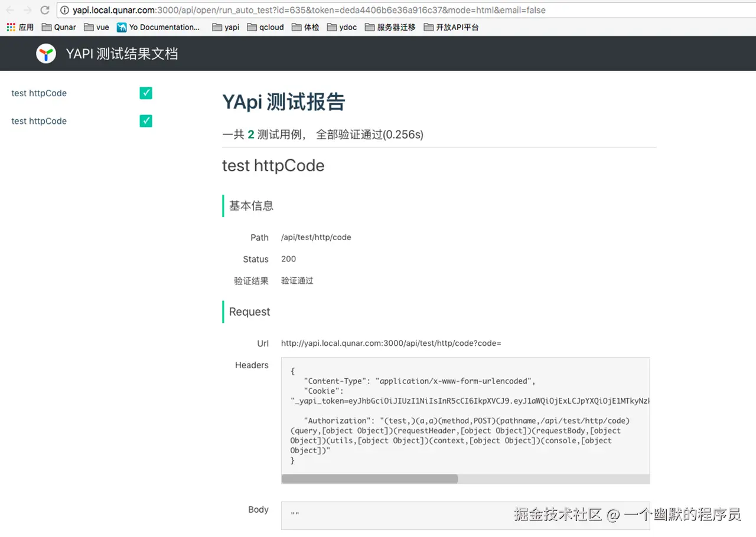Click the browser forward arrow

(27, 10)
